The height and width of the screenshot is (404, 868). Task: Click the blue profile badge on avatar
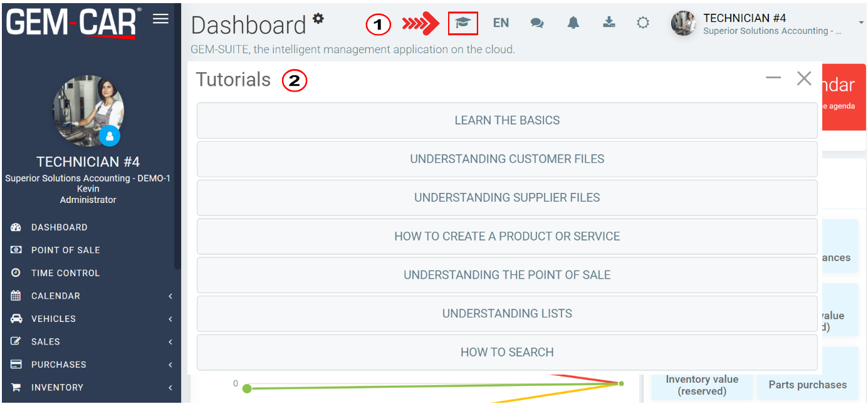(x=110, y=135)
